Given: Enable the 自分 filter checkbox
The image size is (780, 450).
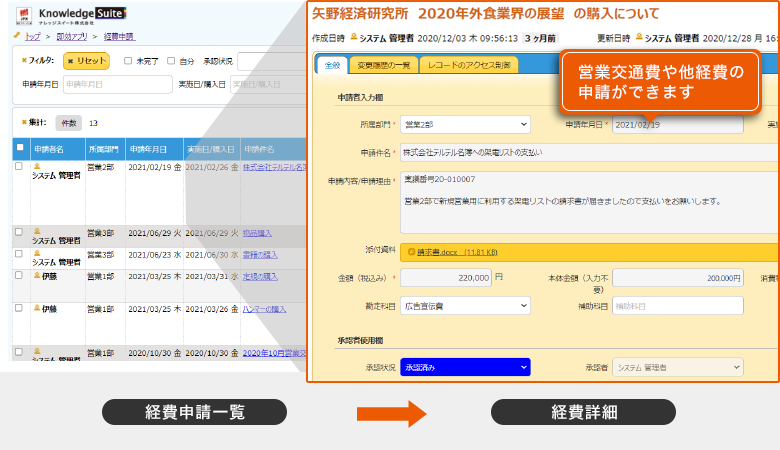Looking at the screenshot, I should (171, 61).
